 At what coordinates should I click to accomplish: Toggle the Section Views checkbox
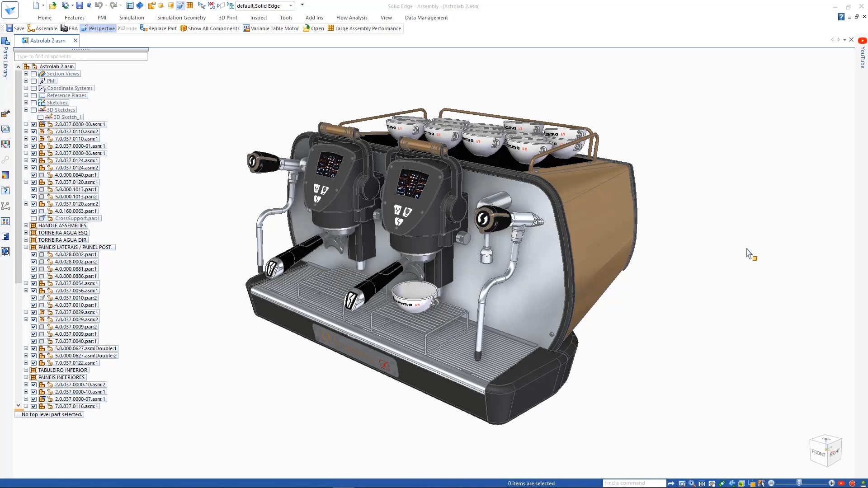tap(34, 74)
